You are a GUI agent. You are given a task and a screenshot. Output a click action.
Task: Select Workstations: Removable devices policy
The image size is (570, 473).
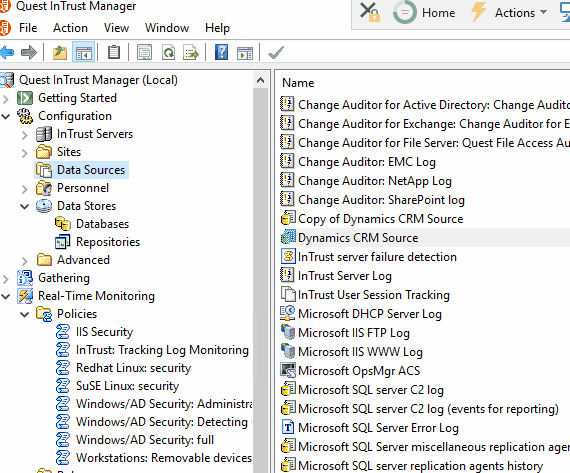tap(164, 458)
